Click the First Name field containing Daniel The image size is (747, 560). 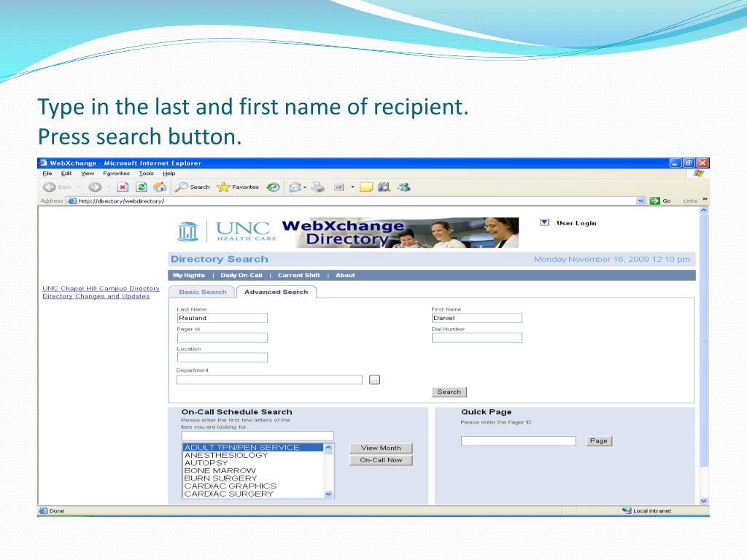pyautogui.click(x=477, y=318)
